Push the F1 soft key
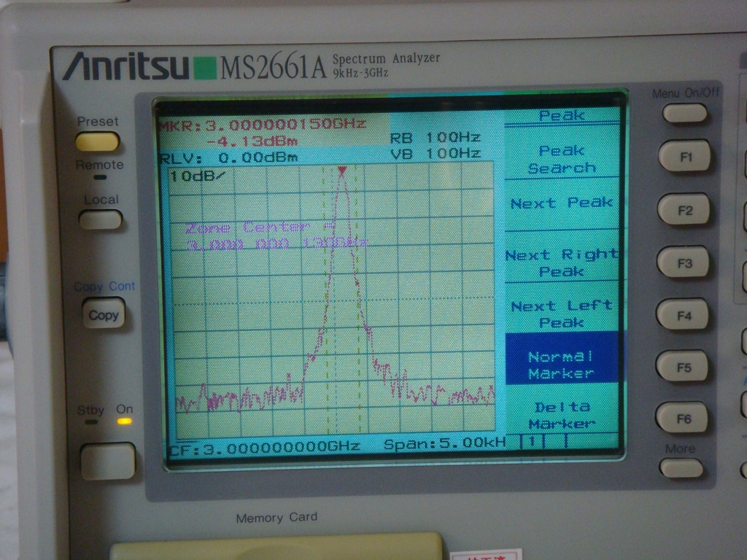The width and height of the screenshot is (747, 560). 684,156
